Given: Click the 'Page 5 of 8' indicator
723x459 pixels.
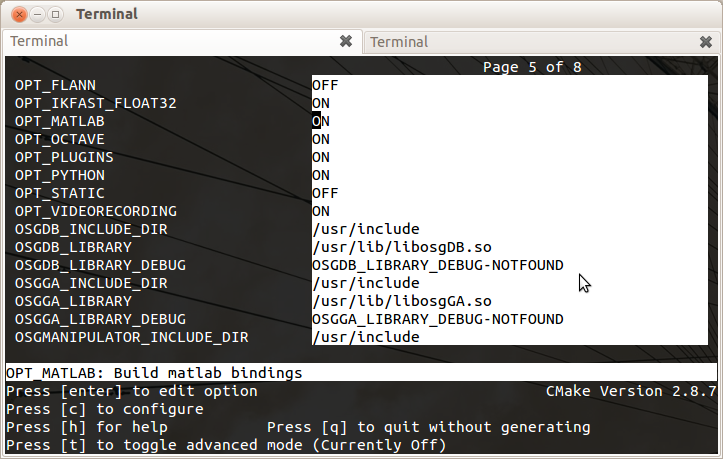Looking at the screenshot, I should pos(532,67).
